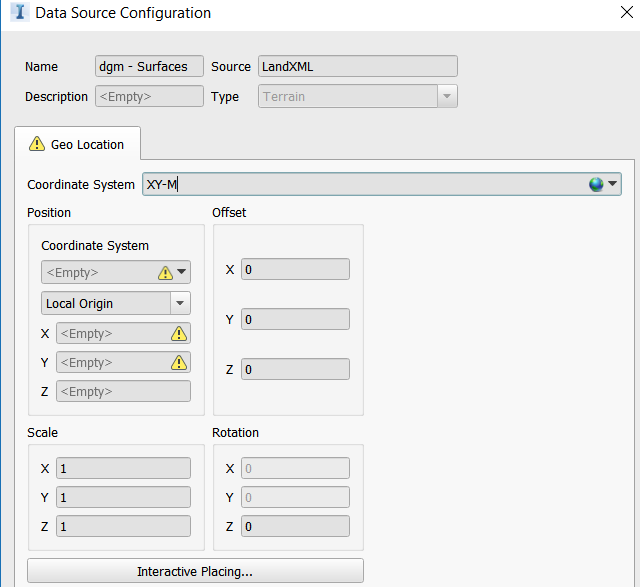This screenshot has height=587, width=640.
Task: Switch to the Geo Location tab
Action: click(x=78, y=144)
